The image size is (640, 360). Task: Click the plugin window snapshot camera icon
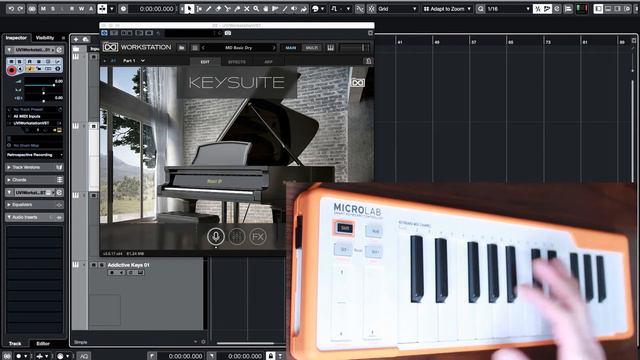(x=228, y=33)
